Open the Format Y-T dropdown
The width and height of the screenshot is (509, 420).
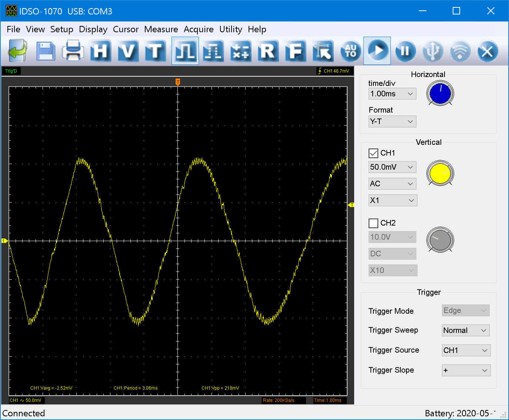[x=392, y=121]
